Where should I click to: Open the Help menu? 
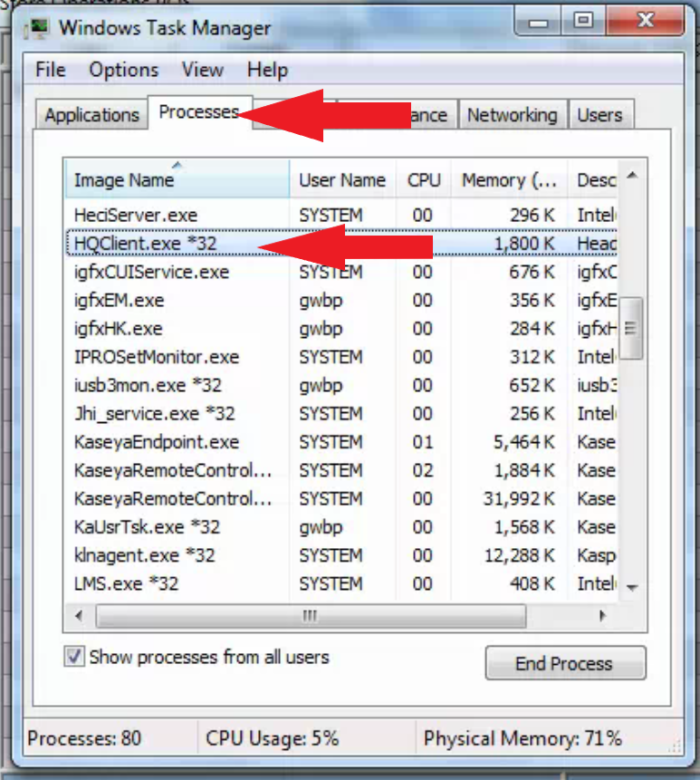(x=267, y=70)
